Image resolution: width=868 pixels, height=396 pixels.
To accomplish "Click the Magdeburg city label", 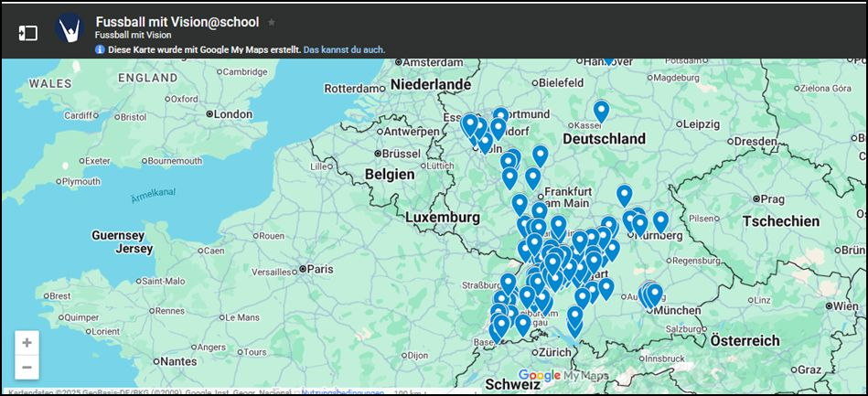I will (x=677, y=78).
